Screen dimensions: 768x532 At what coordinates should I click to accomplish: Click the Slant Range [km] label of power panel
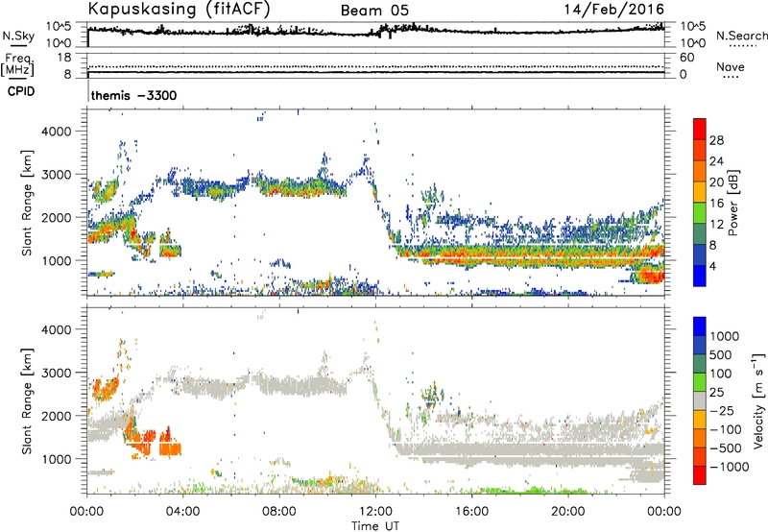(27, 203)
